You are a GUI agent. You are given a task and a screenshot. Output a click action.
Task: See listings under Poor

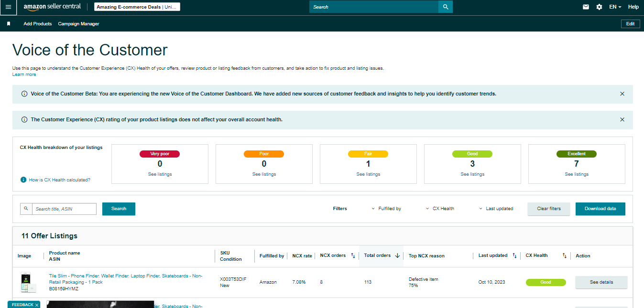pos(264,174)
